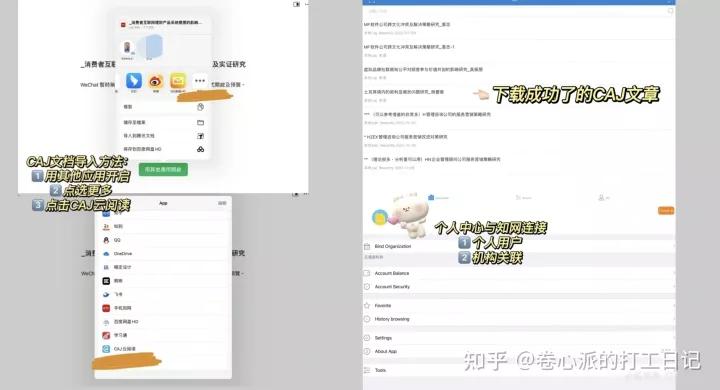Select QQ in the App list
Screen dimensions: 720x390
163,240
